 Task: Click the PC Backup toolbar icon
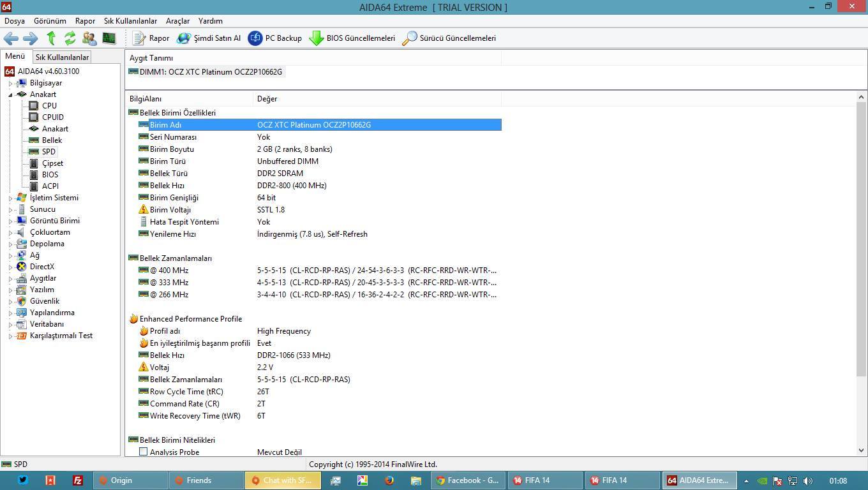pyautogui.click(x=275, y=38)
